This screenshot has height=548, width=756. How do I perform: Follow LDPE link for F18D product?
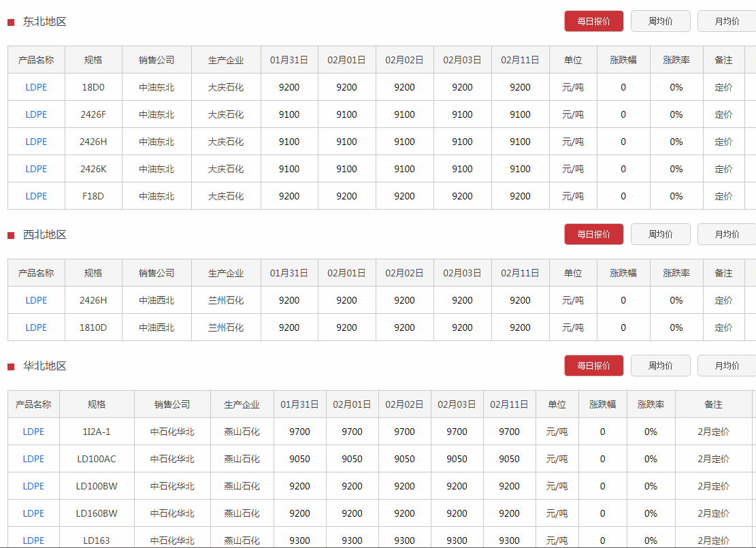[x=36, y=196]
